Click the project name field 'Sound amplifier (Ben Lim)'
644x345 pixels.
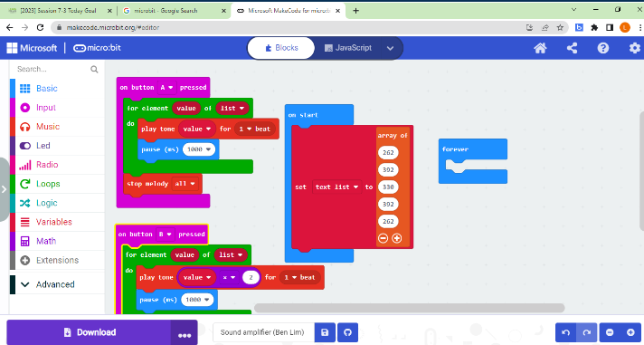pos(263,332)
